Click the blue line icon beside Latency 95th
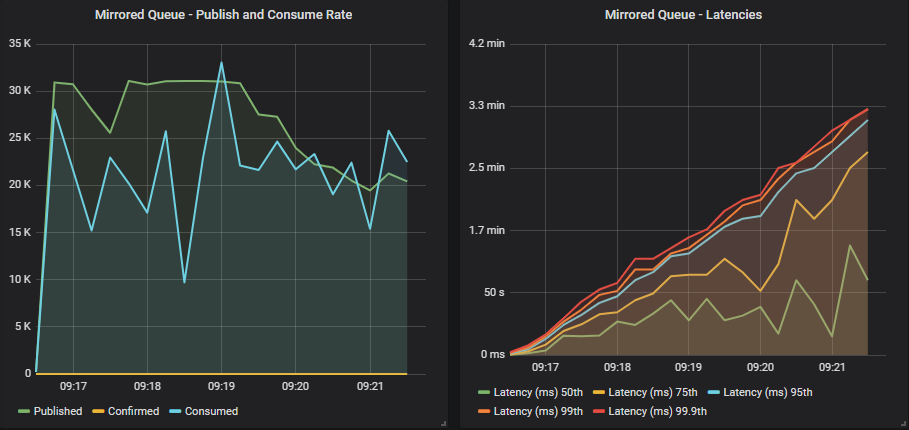 pyautogui.click(x=714, y=391)
